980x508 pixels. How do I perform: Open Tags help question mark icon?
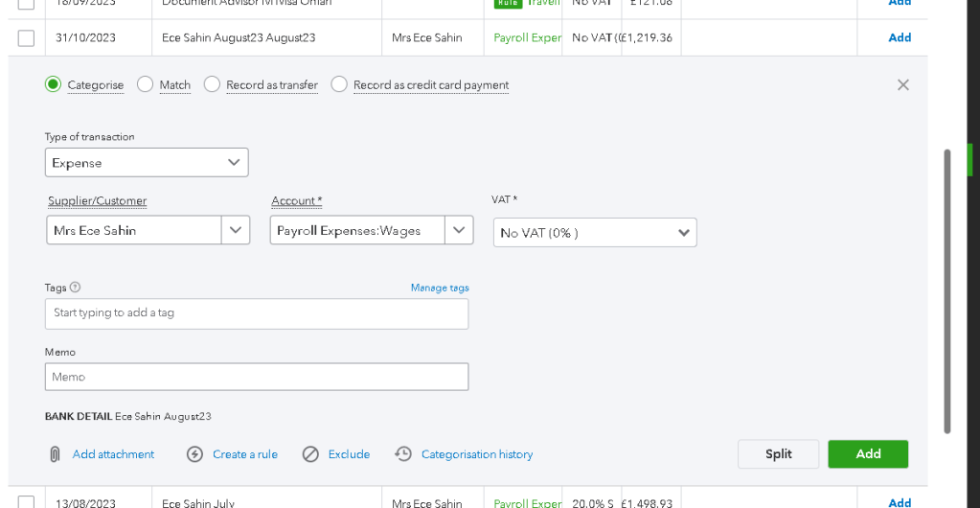click(75, 288)
